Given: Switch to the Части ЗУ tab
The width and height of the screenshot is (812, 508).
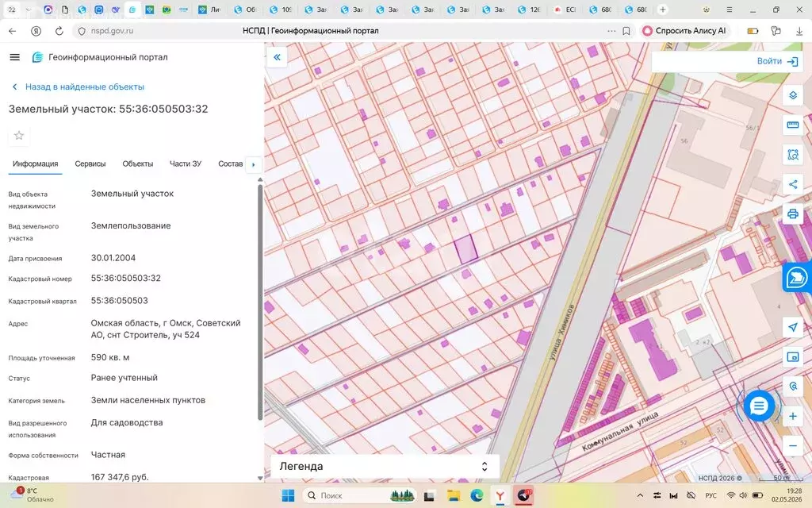Looking at the screenshot, I should pos(186,164).
